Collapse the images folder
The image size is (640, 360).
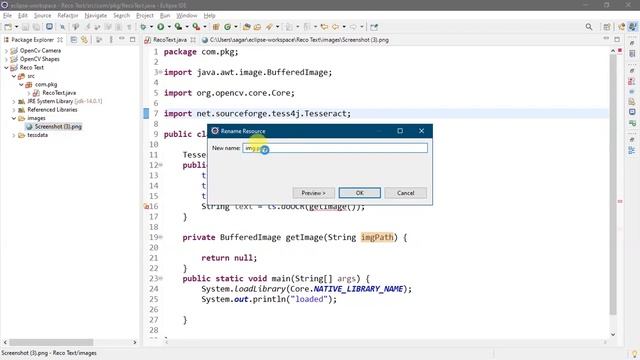[x=13, y=118]
